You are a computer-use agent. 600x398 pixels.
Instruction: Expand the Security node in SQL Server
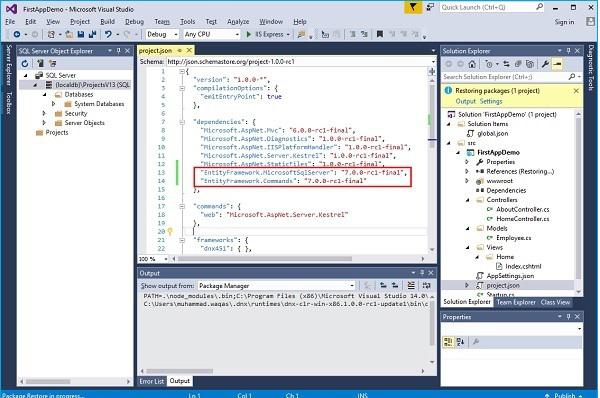44,113
